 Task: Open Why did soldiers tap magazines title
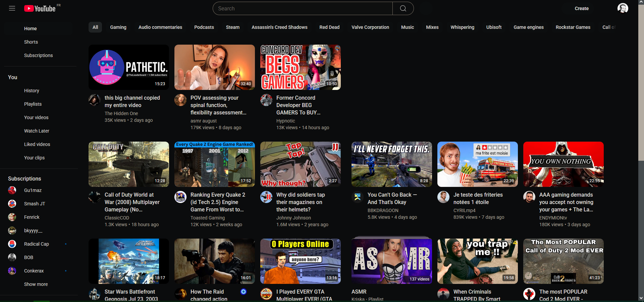pos(301,202)
